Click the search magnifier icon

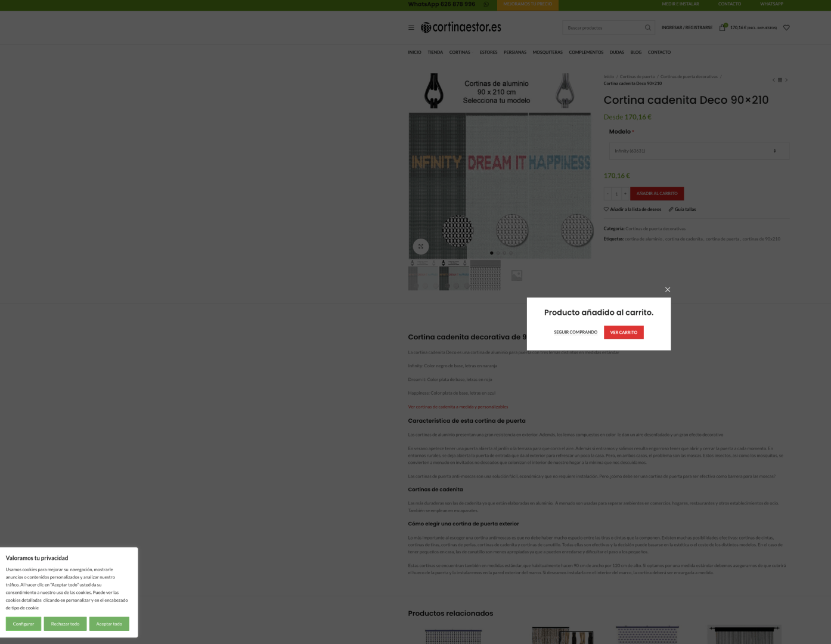tap(648, 27)
